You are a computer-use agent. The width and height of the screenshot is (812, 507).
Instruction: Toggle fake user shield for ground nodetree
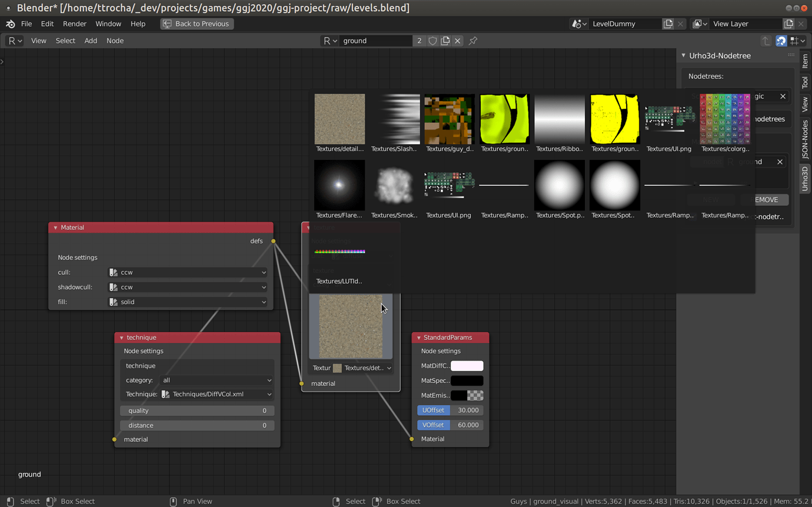432,41
